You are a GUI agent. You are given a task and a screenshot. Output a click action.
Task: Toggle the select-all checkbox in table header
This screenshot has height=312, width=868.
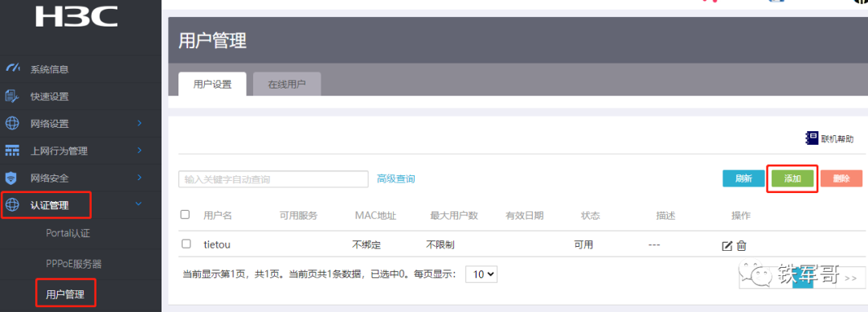point(186,215)
